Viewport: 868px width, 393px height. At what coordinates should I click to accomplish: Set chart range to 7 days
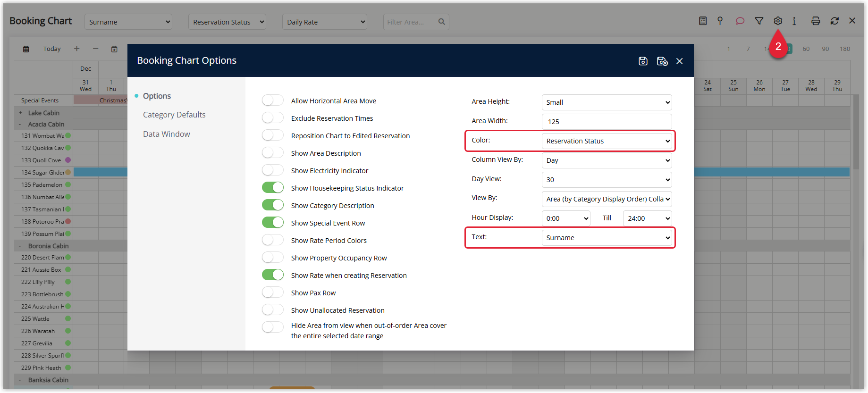(748, 49)
